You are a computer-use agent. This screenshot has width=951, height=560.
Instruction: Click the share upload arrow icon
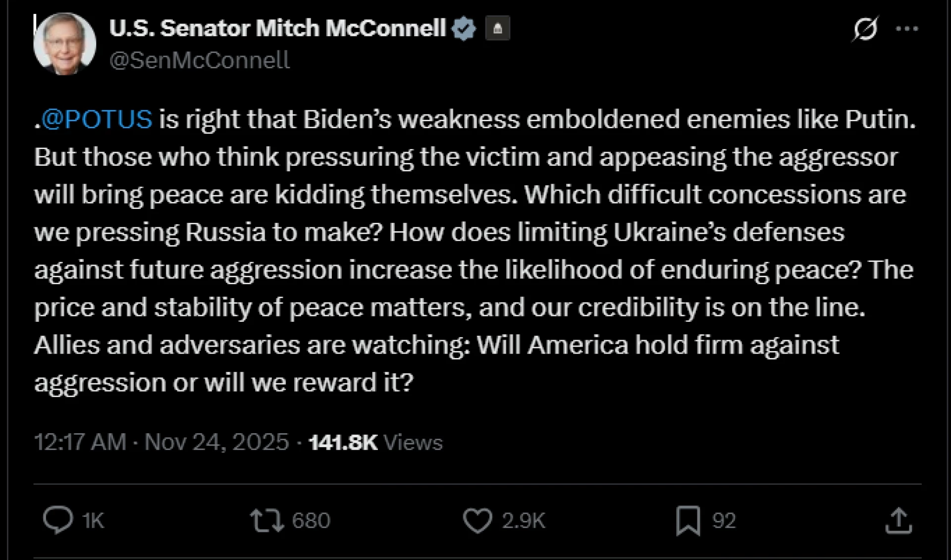click(898, 520)
